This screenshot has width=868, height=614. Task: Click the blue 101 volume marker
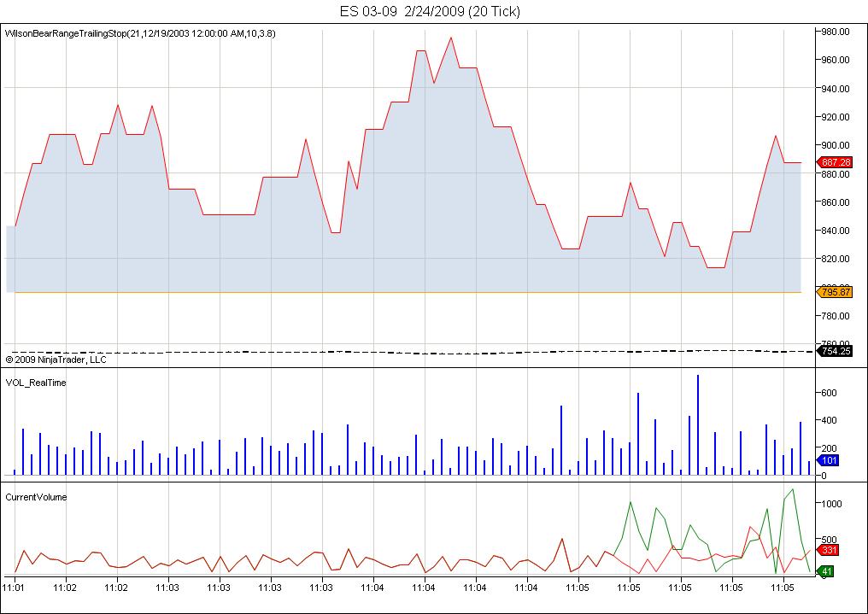coord(828,460)
